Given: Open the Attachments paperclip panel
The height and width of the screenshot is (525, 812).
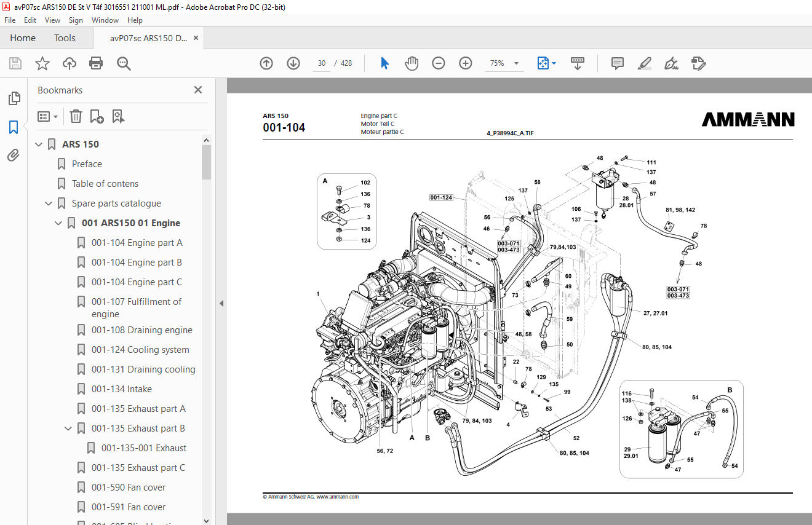Looking at the screenshot, I should [x=14, y=156].
